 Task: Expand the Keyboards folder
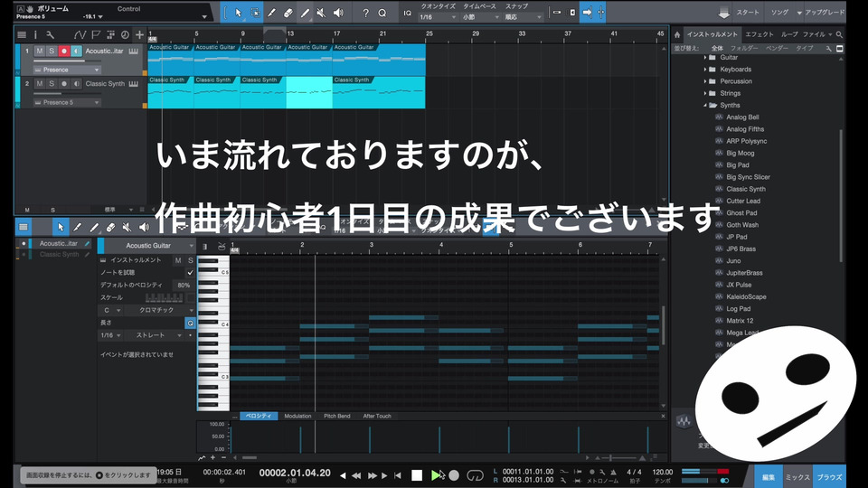(705, 70)
